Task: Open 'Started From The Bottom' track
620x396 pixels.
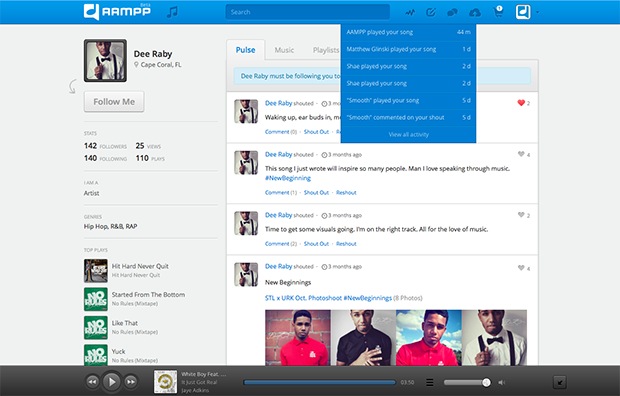Action: coord(148,295)
